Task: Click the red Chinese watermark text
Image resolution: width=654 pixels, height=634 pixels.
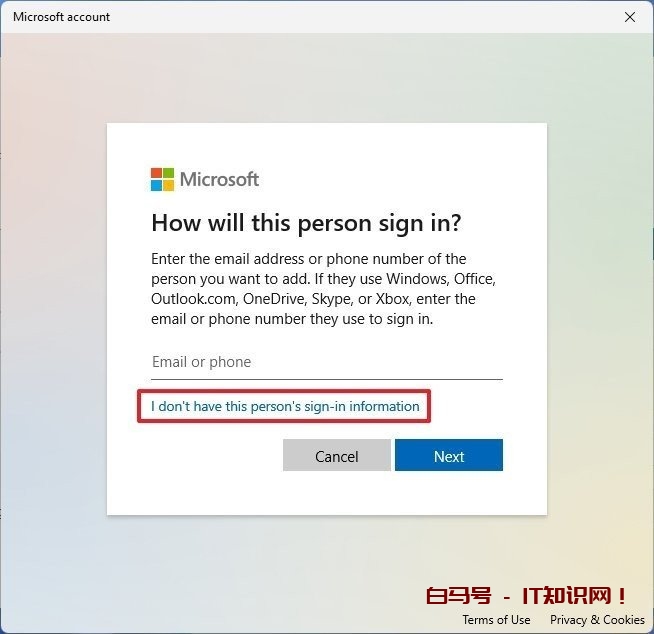Action: coord(526,596)
